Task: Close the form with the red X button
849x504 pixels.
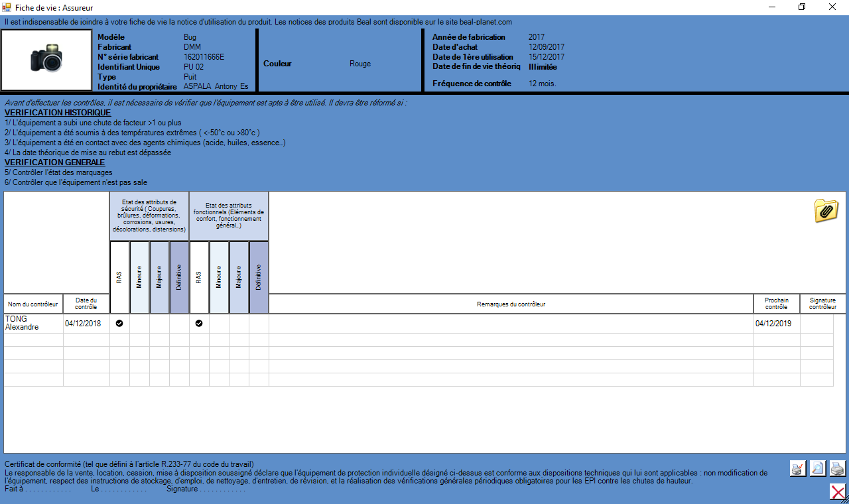Action: 838,491
